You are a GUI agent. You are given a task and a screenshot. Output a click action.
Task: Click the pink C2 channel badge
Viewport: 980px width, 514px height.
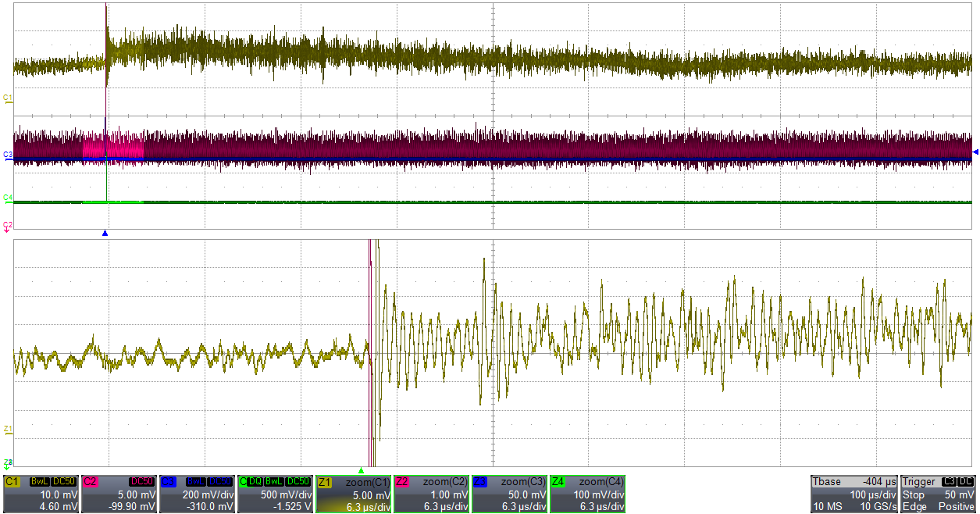pyautogui.click(x=91, y=482)
